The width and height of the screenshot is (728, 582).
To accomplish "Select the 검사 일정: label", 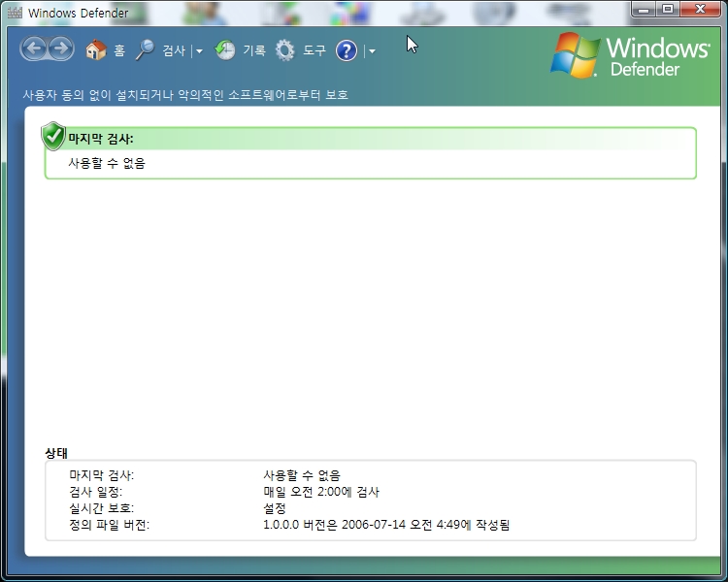I will (96, 492).
